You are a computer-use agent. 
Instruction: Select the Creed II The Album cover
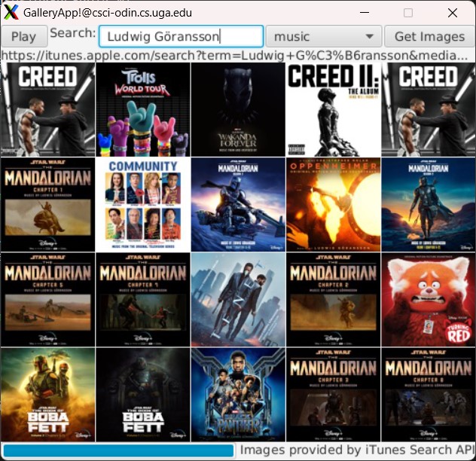coord(334,110)
